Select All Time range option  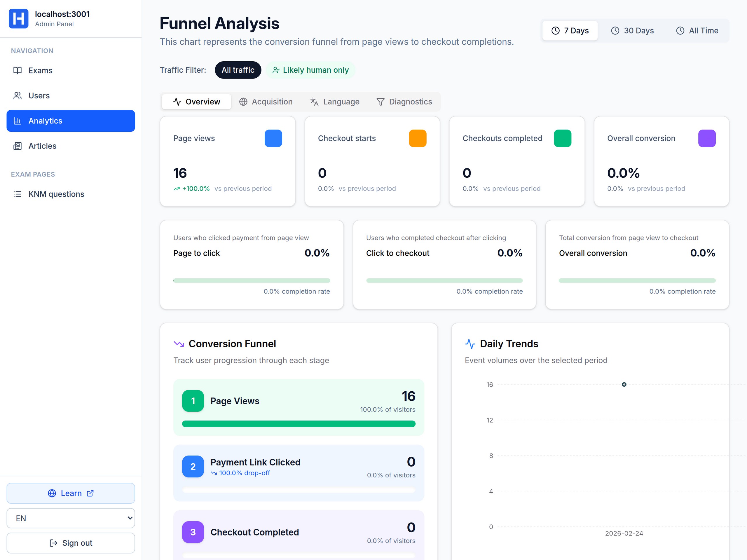(x=697, y=31)
